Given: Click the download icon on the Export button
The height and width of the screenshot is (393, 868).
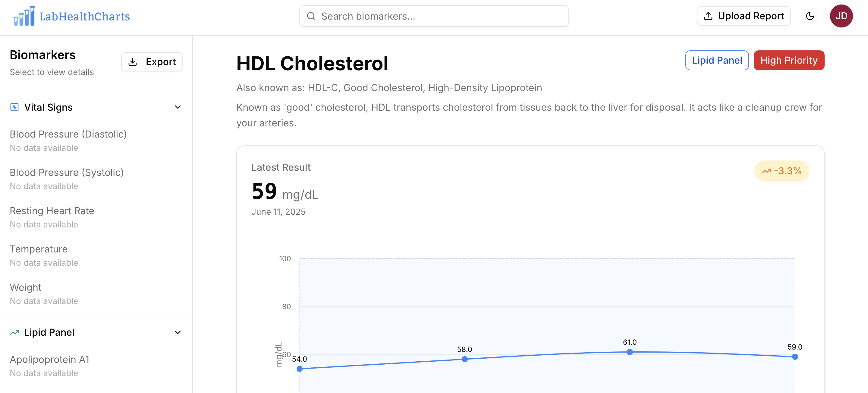Looking at the screenshot, I should pos(133,62).
